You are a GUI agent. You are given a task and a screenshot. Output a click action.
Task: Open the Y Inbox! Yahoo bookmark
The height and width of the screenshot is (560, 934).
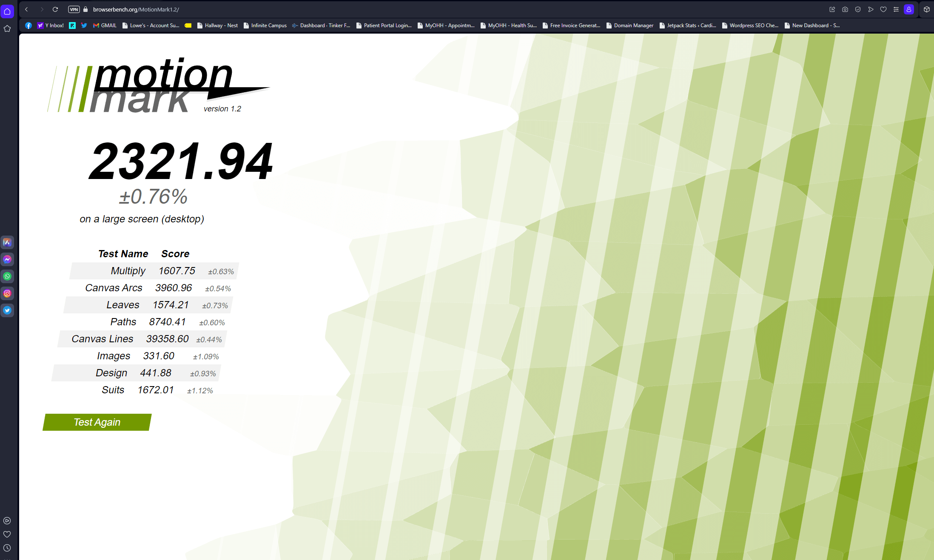[51, 26]
